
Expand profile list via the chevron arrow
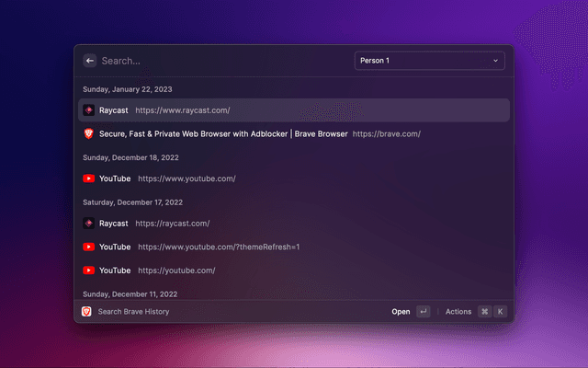(x=496, y=61)
